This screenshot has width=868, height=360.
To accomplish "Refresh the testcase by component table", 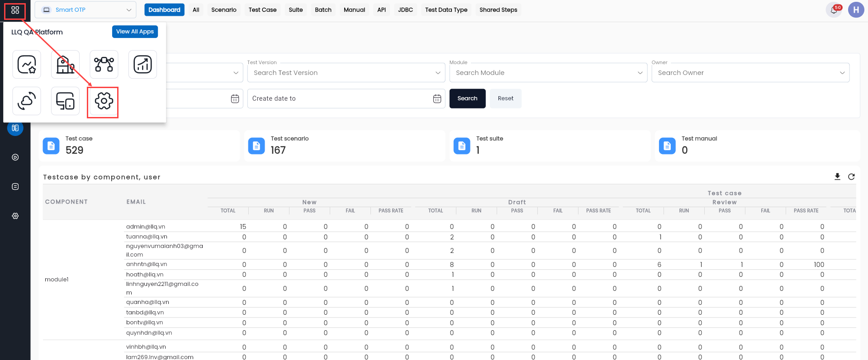I will pyautogui.click(x=851, y=177).
